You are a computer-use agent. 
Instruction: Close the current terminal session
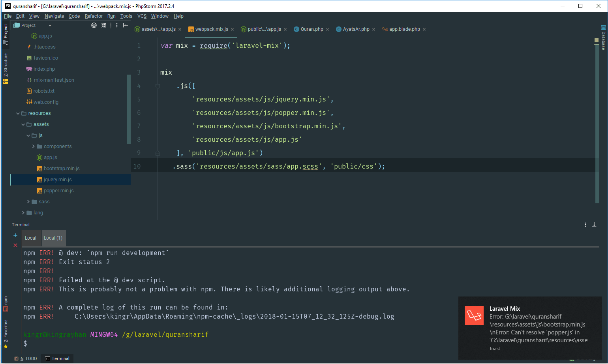click(x=15, y=245)
